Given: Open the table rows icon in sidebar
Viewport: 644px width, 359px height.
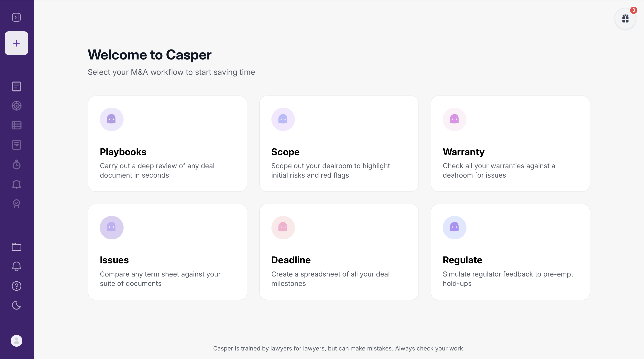Looking at the screenshot, I should click(16, 125).
